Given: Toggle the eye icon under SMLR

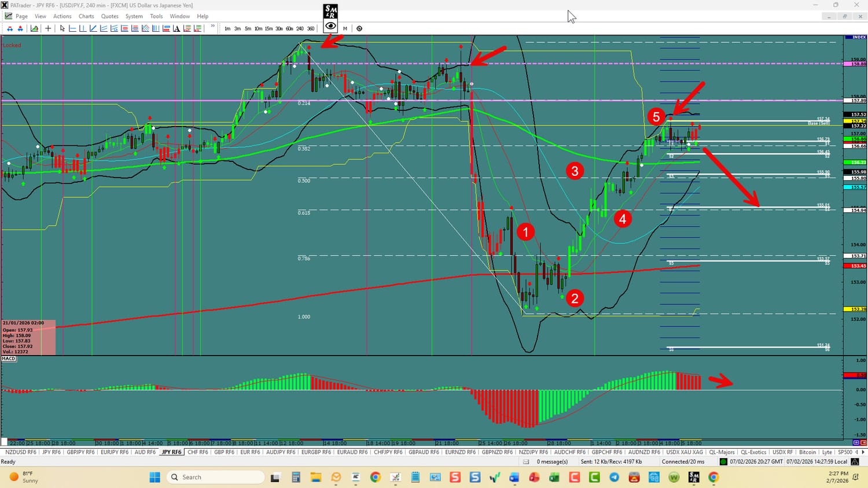Looking at the screenshot, I should click(x=330, y=26).
